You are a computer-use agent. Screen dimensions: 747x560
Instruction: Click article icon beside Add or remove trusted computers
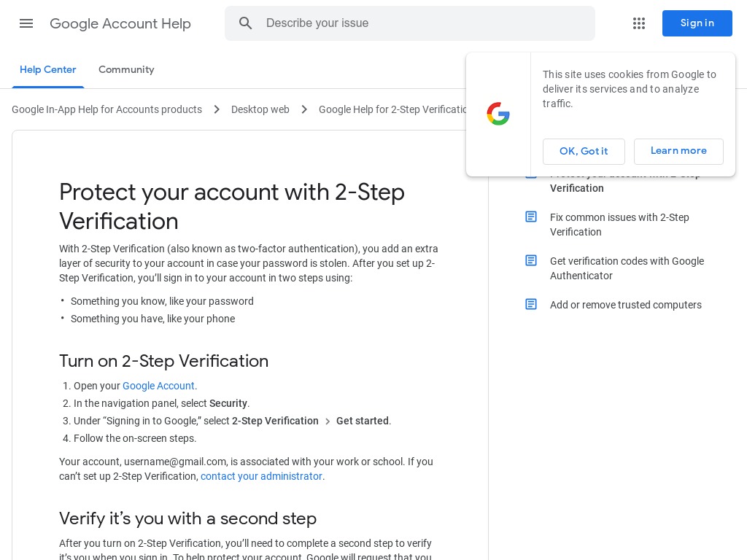[x=531, y=304]
